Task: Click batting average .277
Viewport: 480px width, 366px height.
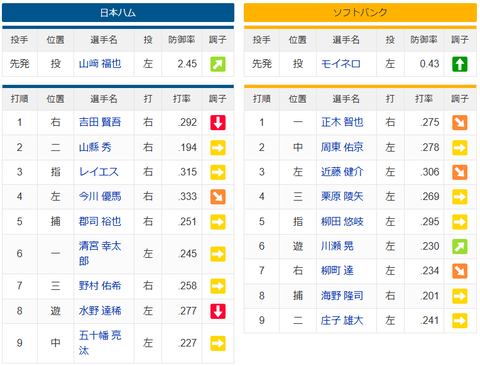Action: click(188, 311)
